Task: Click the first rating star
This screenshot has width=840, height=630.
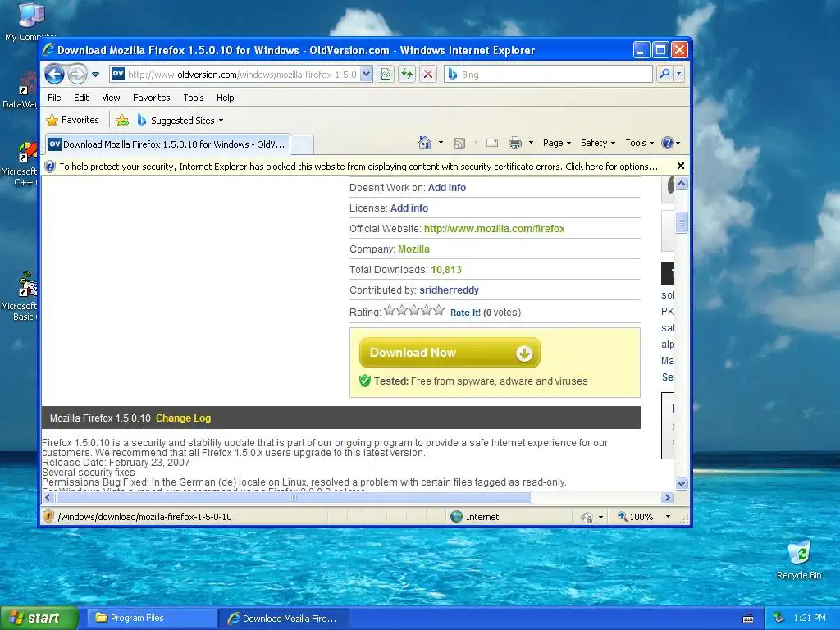Action: pos(390,310)
